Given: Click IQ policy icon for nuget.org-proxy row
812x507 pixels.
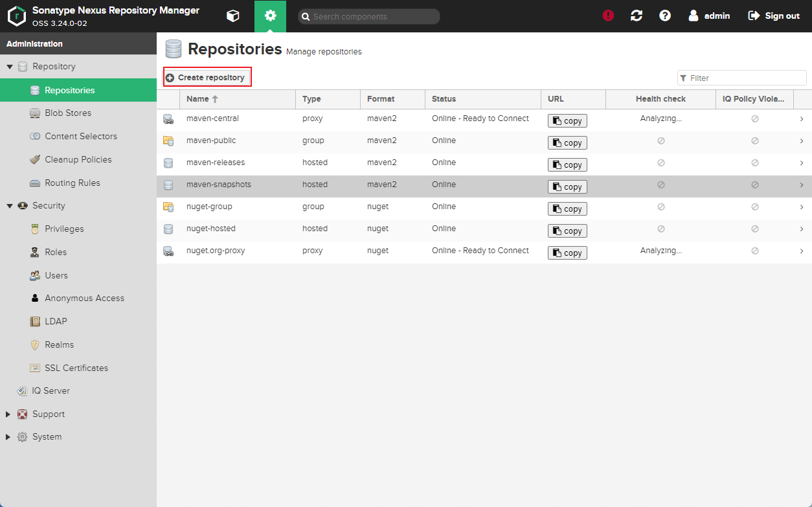Looking at the screenshot, I should point(755,251).
